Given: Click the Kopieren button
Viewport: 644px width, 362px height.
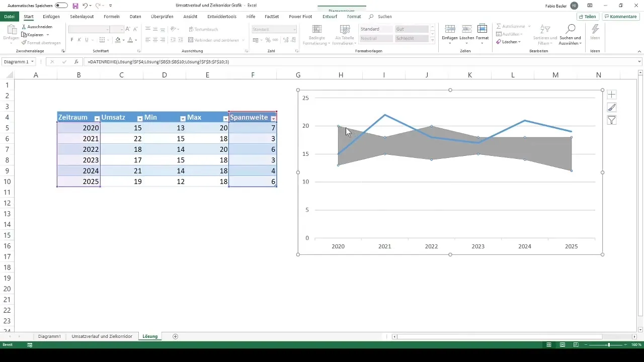Looking at the screenshot, I should [x=33, y=35].
